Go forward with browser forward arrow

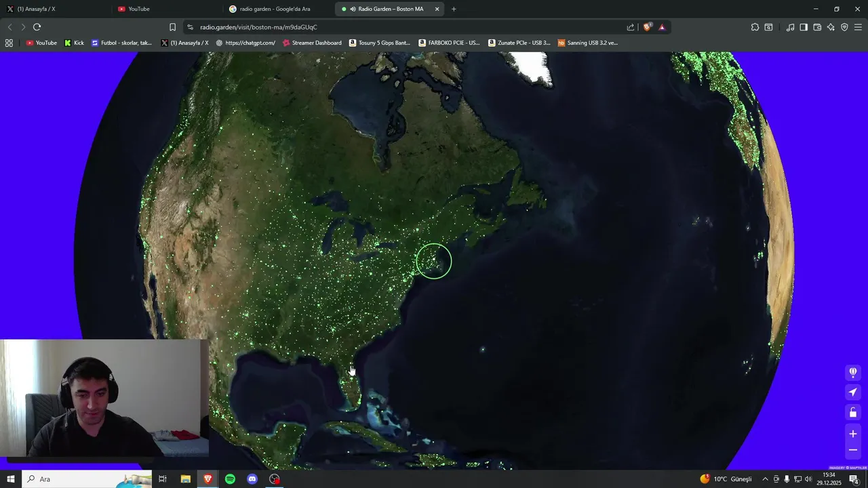pos(23,27)
